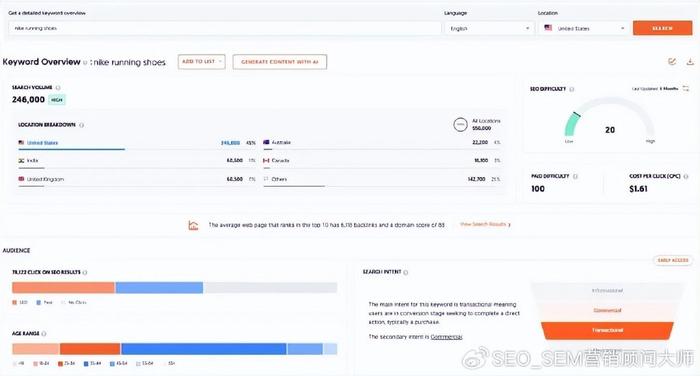Viewport: 700px width, 376px height.
Task: Click the Cost Per Click info icon
Action: pyautogui.click(x=686, y=176)
